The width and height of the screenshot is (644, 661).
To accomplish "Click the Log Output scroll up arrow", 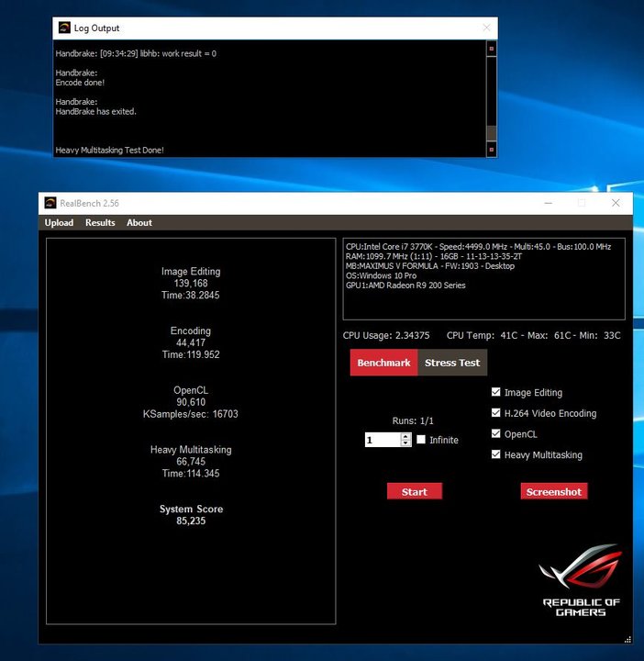I will [491, 49].
